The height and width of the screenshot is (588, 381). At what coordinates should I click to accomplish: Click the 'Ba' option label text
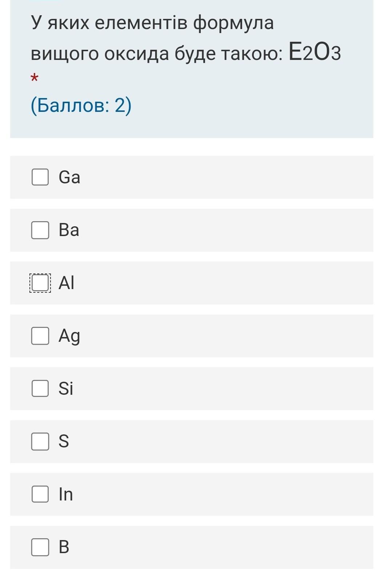point(69,230)
